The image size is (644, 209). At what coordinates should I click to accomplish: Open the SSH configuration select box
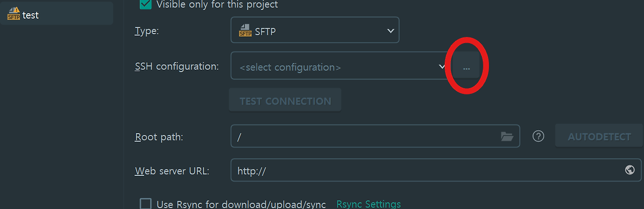click(x=332, y=67)
